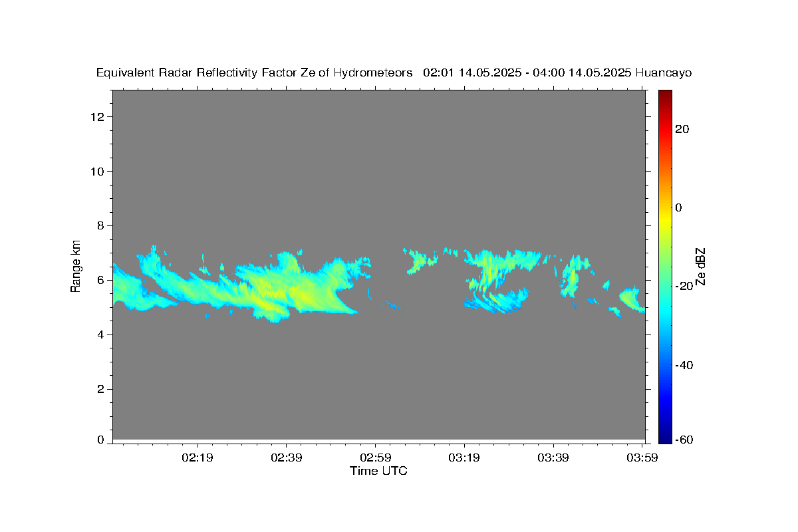This screenshot has height=532, width=798.
Task: Click the colorbar value -20 label
Action: (x=684, y=286)
